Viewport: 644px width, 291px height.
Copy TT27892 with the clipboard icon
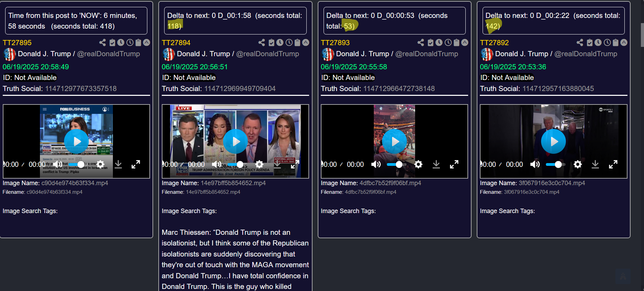pyautogui.click(x=616, y=42)
